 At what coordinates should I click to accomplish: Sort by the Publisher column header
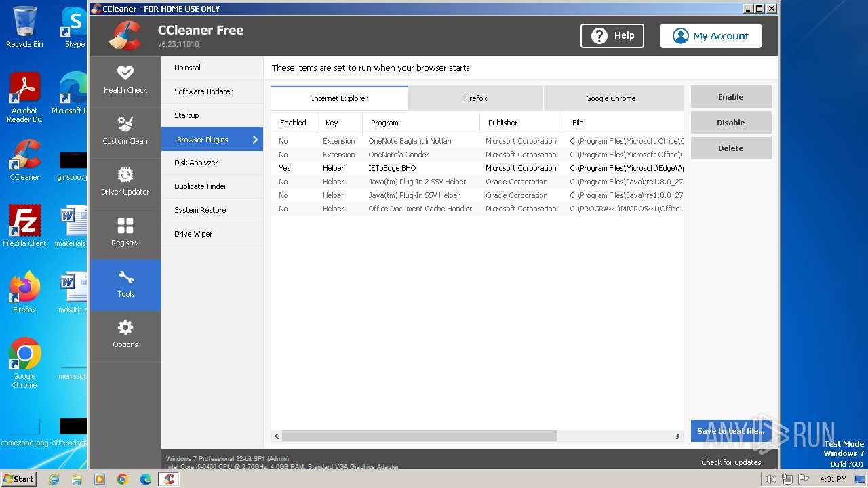(521, 123)
